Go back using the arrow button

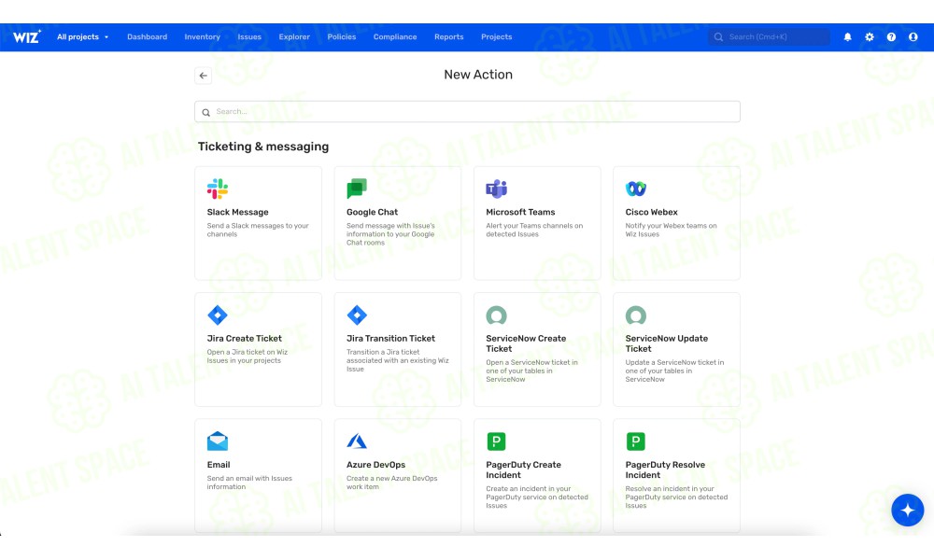[x=204, y=76]
